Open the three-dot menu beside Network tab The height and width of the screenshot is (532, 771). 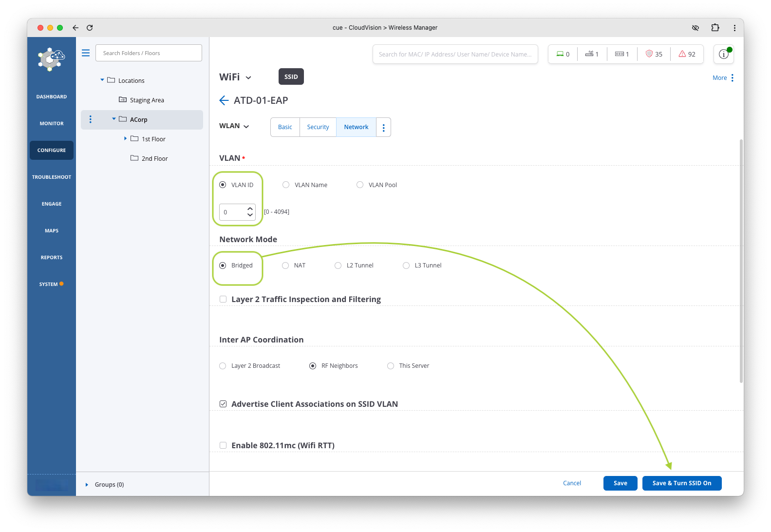[x=383, y=128]
